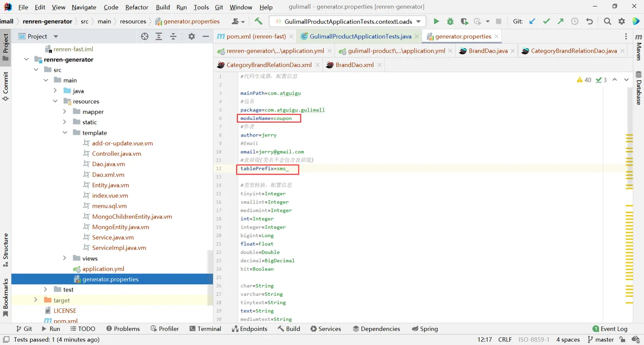This screenshot has height=345, width=644.
Task: Run the selected configuration with green play icon
Action: point(436,22)
